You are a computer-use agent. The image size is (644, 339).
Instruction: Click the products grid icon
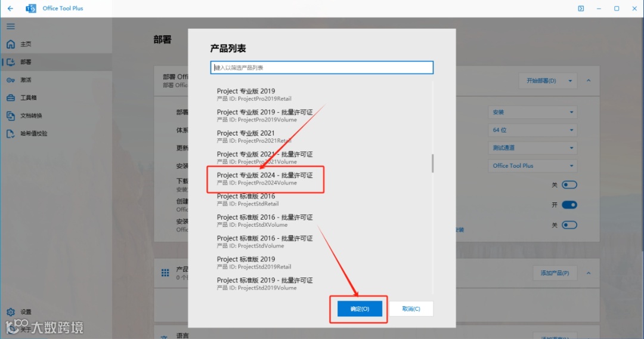click(165, 273)
